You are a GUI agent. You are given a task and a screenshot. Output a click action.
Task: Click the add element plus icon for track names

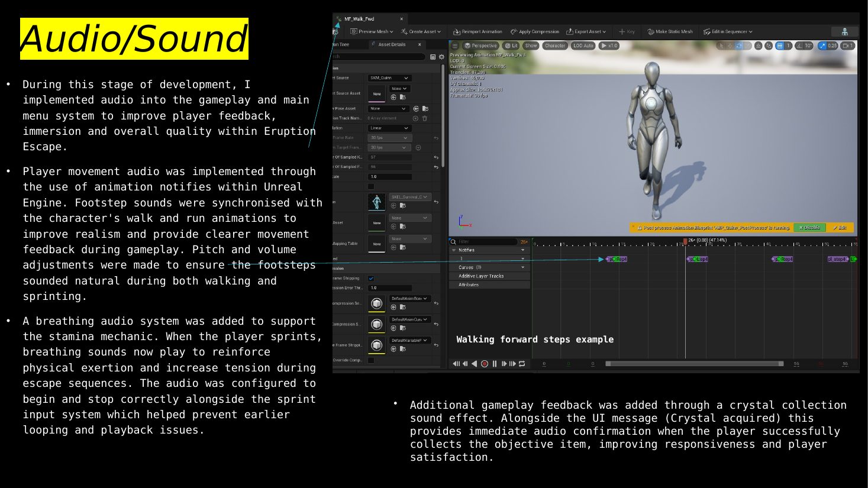415,118
